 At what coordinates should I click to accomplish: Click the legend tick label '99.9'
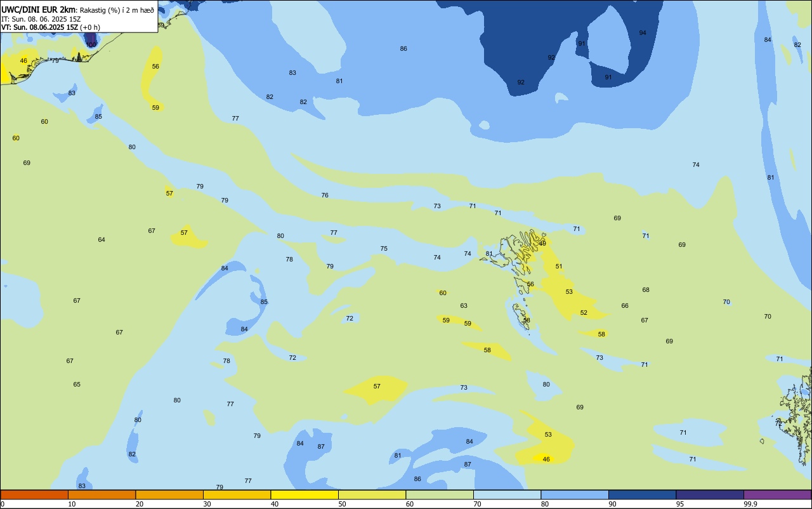pyautogui.click(x=750, y=504)
